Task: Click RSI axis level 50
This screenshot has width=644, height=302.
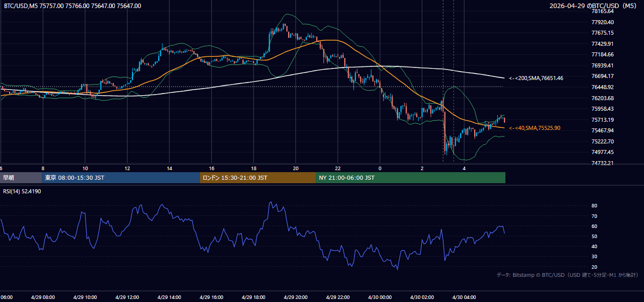Action: click(595, 236)
